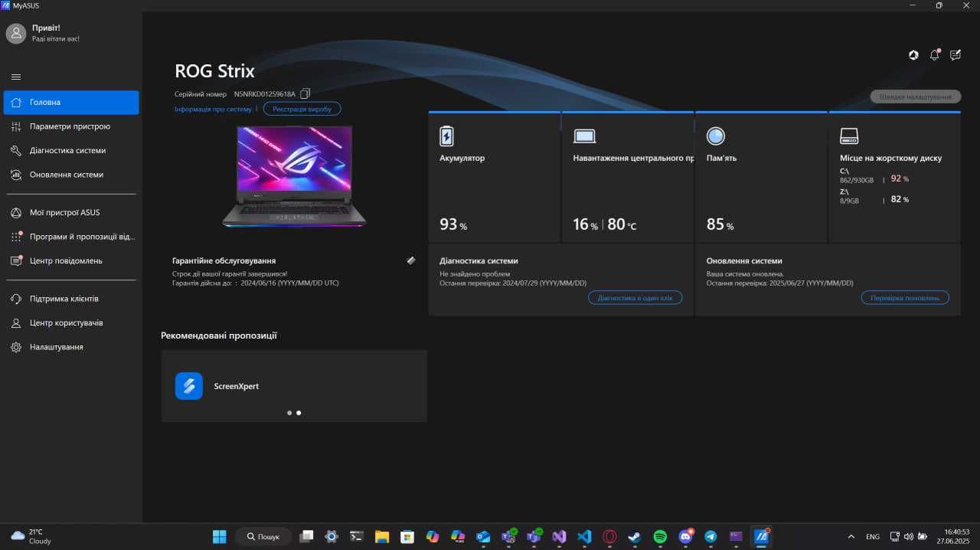
Task: Go to Мої пристрої ASUS
Action: [71, 213]
